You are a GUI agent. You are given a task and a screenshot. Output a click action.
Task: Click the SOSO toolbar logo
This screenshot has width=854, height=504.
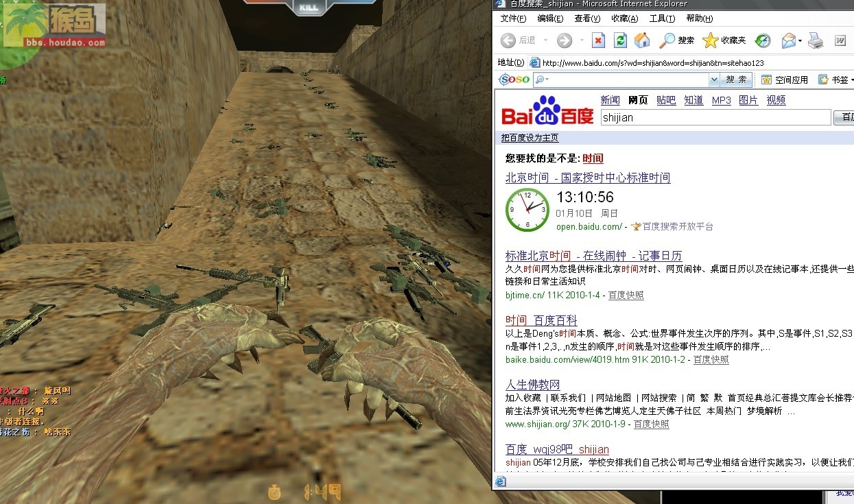tap(514, 80)
